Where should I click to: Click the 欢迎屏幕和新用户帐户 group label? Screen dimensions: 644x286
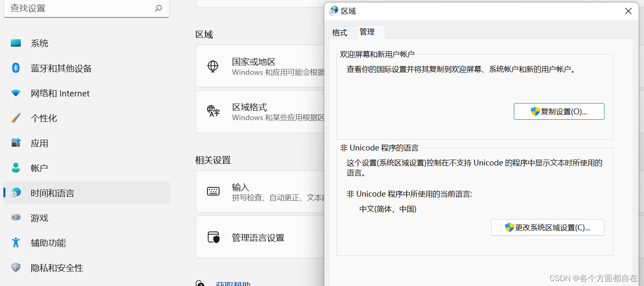tap(378, 54)
